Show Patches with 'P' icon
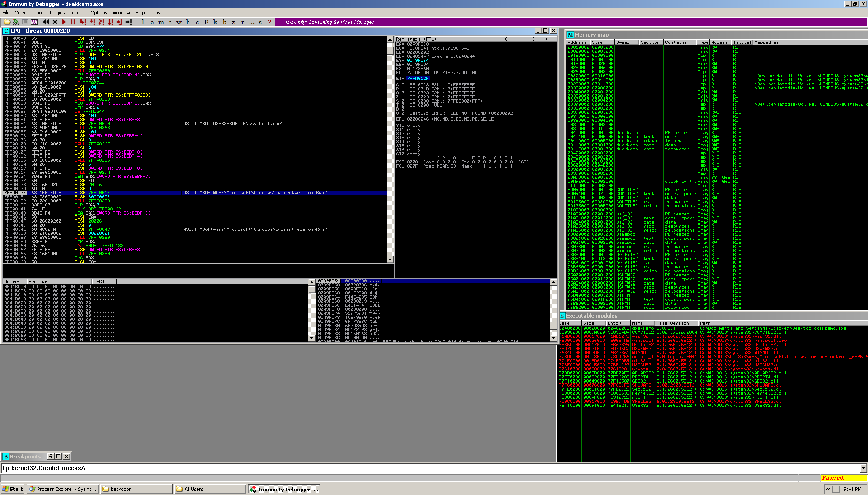The height and width of the screenshot is (495, 868). tap(206, 22)
